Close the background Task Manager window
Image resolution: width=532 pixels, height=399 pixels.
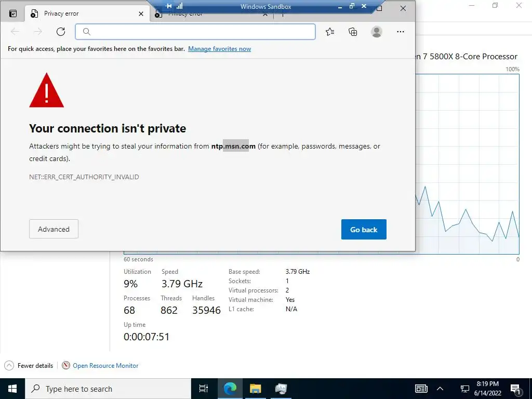click(519, 5)
